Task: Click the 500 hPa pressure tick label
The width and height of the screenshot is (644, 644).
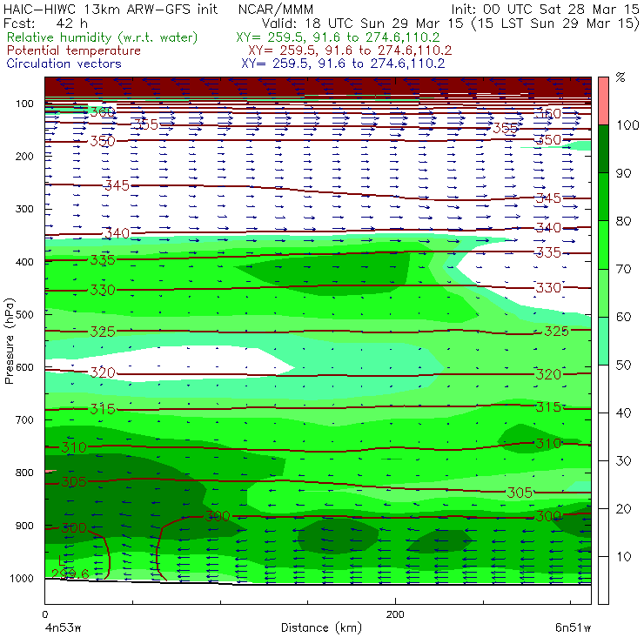Action: coord(24,314)
